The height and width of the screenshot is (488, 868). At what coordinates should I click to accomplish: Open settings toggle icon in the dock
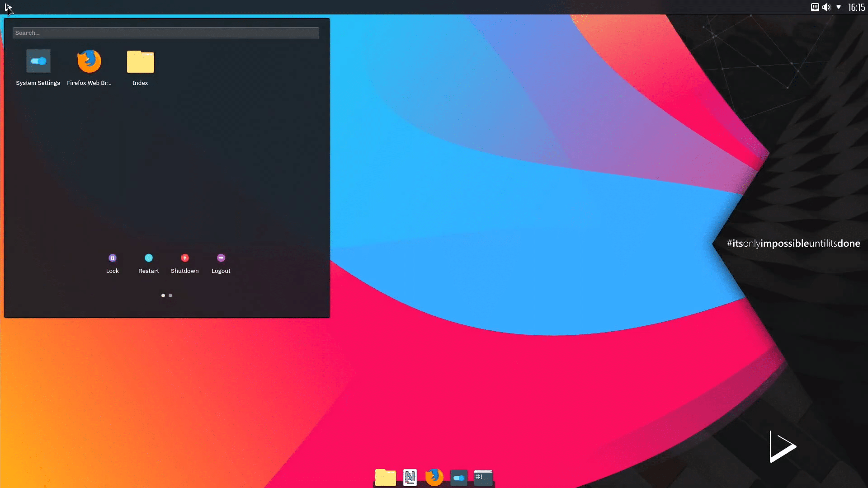point(459,478)
